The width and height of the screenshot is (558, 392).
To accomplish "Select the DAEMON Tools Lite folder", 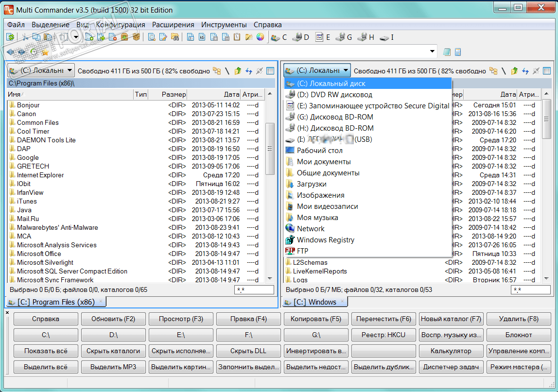I will tap(46, 140).
